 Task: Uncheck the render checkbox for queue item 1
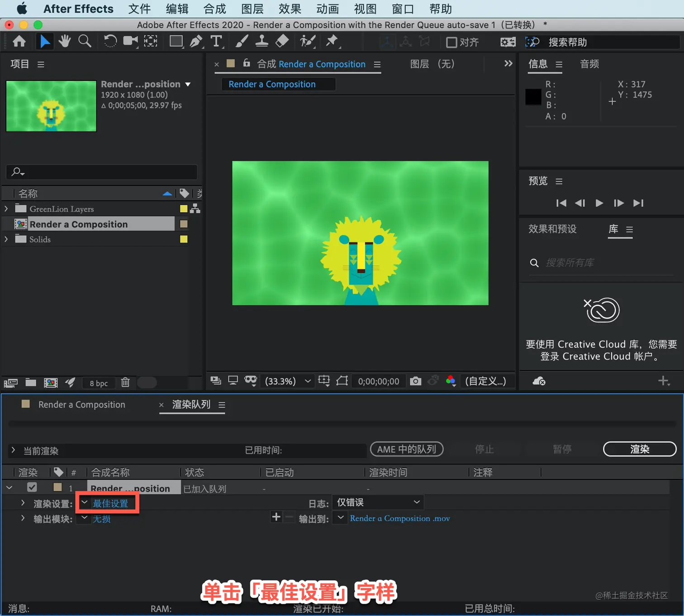click(x=32, y=487)
